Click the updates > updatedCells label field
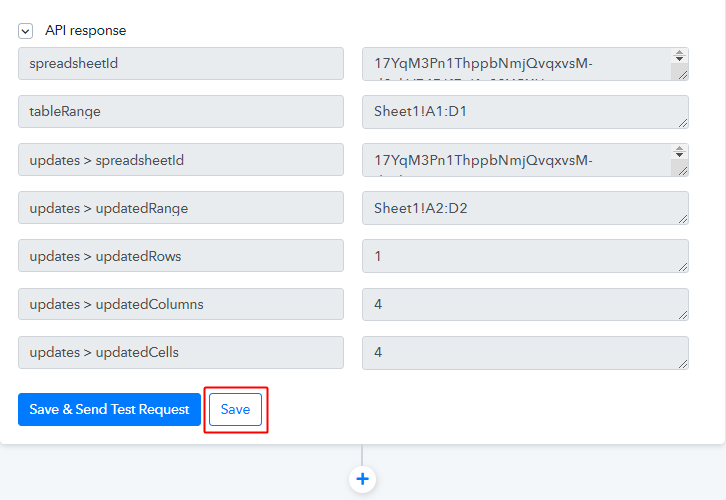The width and height of the screenshot is (726, 500). point(180,352)
